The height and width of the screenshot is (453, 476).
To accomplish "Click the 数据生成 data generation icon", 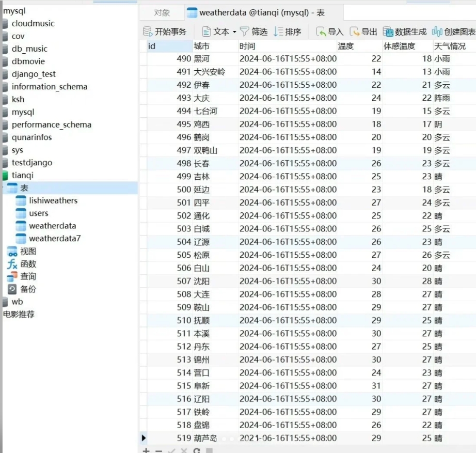I will point(388,32).
